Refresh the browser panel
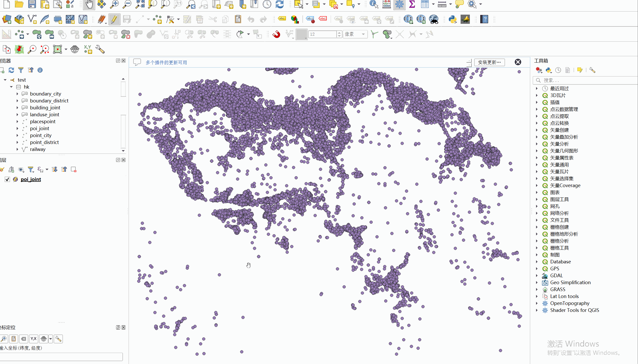This screenshot has height=364, width=638. (11, 70)
